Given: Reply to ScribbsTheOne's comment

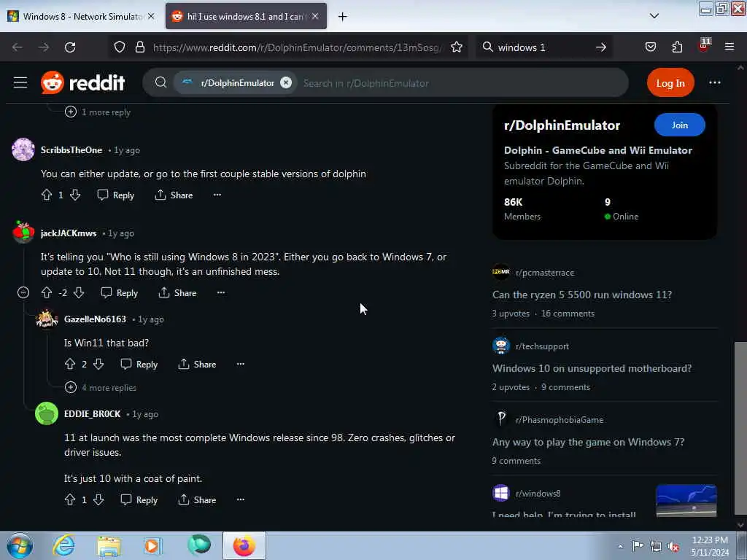Looking at the screenshot, I should (x=116, y=195).
